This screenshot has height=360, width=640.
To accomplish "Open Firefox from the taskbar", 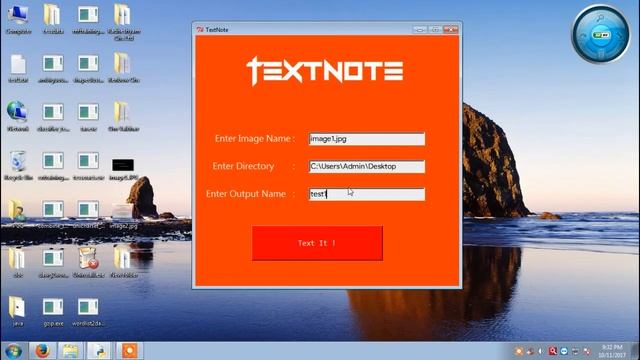I will tap(42, 351).
